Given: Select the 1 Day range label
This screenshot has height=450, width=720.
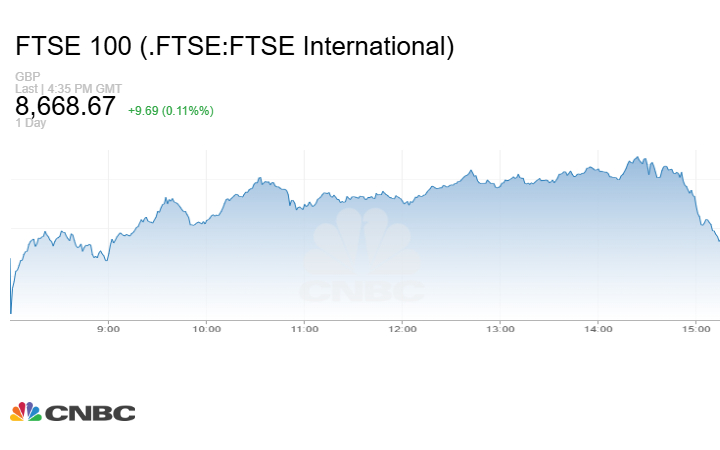Looking at the screenshot, I should pyautogui.click(x=30, y=123).
